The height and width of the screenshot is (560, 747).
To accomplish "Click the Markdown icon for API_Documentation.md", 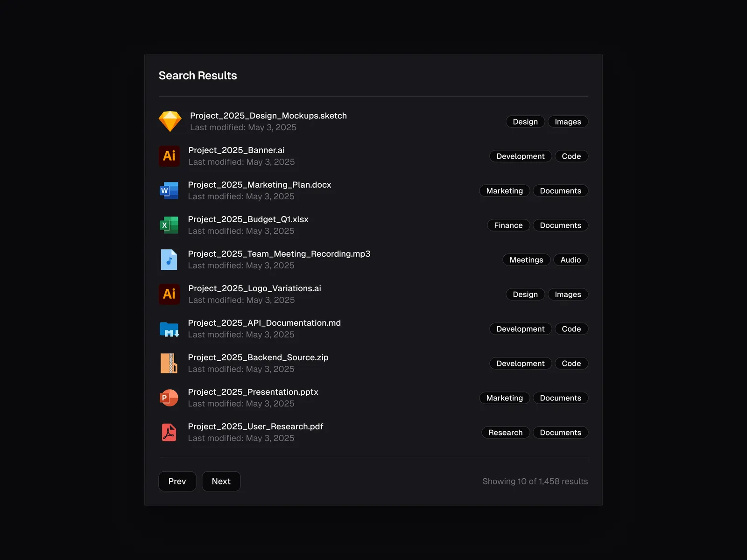I will [x=169, y=329].
